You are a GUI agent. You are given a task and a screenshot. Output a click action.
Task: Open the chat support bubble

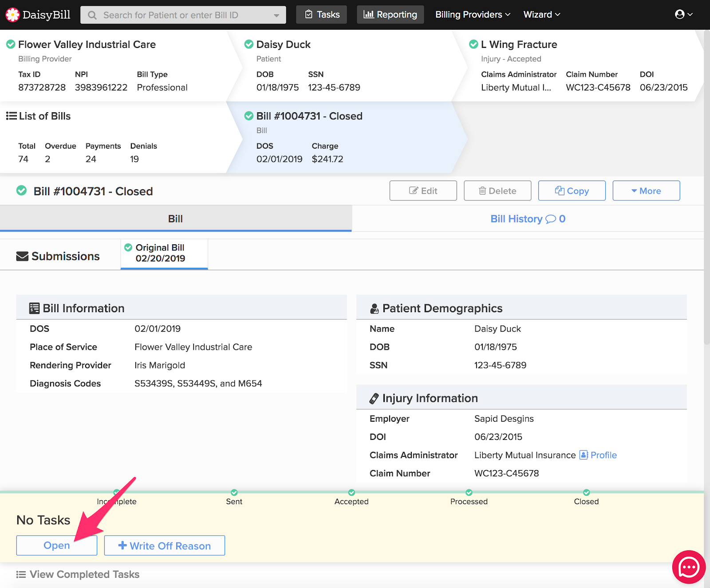[x=689, y=567]
